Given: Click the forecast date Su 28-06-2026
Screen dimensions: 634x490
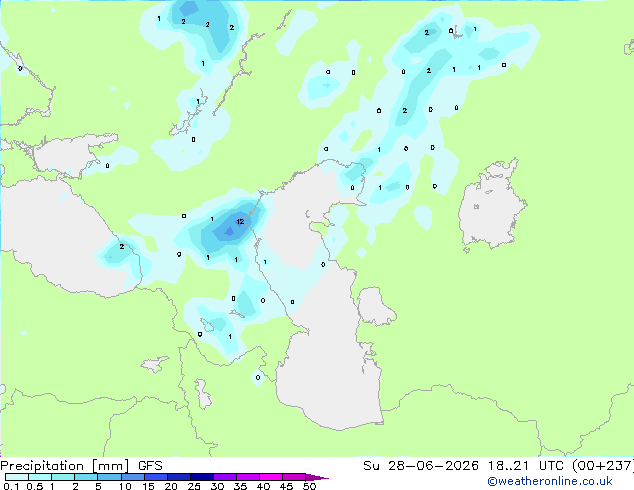Looking at the screenshot, I should (x=421, y=466).
